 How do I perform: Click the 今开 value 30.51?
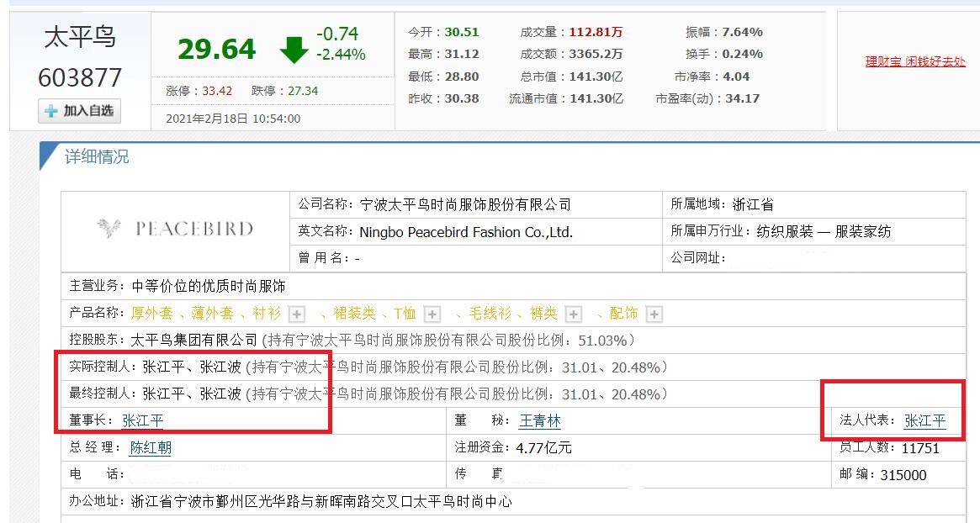coord(462,32)
